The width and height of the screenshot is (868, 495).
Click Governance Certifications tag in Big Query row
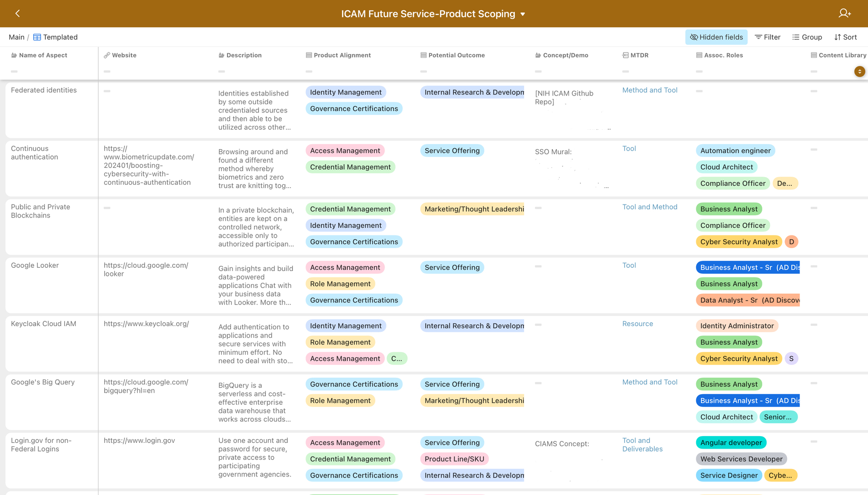pos(354,384)
